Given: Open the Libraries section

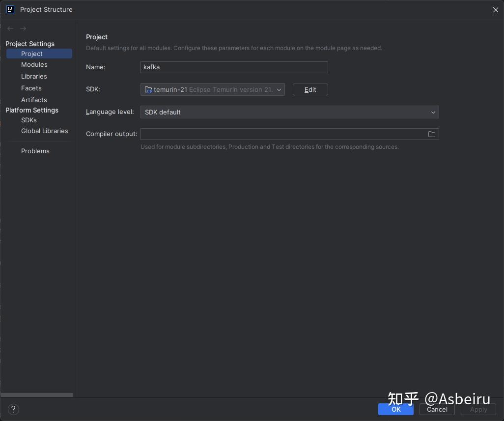Looking at the screenshot, I should (x=34, y=76).
